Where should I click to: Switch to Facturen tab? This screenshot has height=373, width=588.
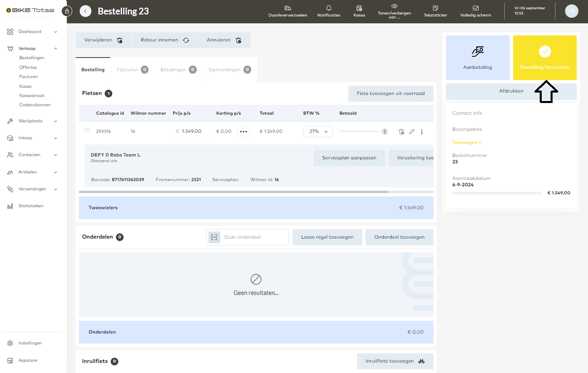[x=132, y=70]
